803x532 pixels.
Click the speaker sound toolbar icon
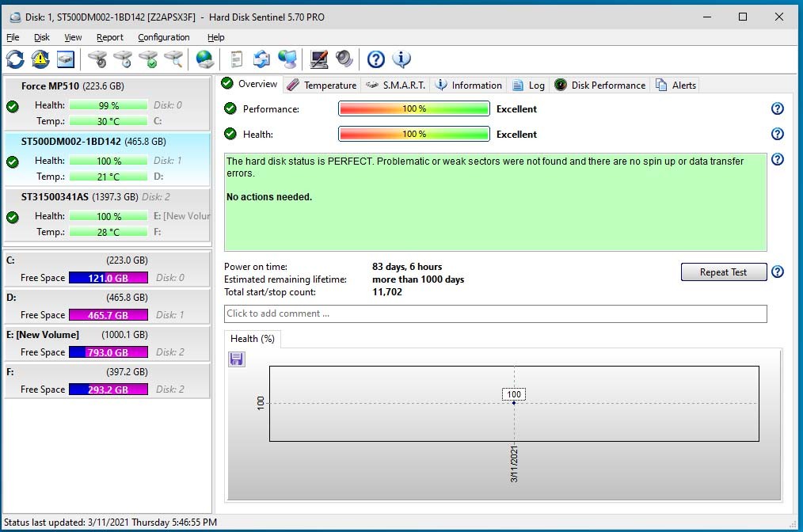[344, 59]
